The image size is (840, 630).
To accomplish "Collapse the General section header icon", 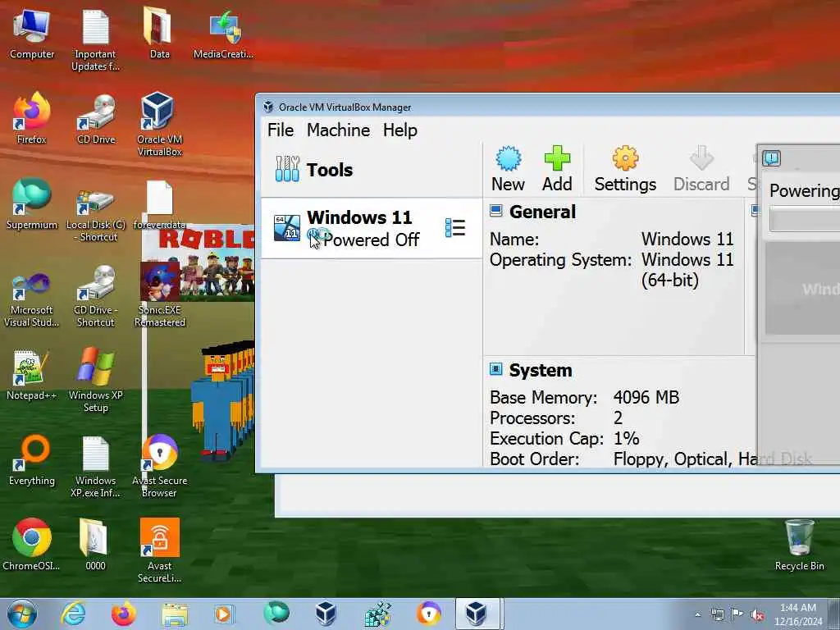I will pyautogui.click(x=496, y=211).
